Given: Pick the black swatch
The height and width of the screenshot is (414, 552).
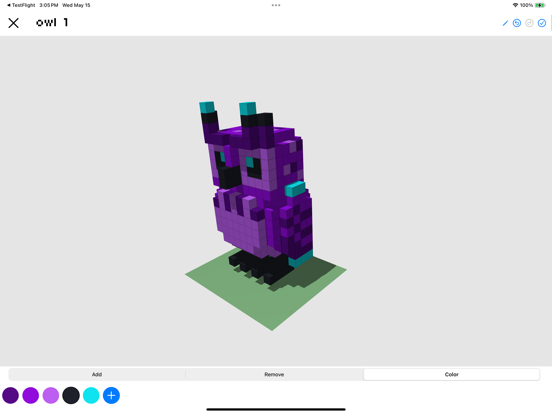Looking at the screenshot, I should [71, 395].
